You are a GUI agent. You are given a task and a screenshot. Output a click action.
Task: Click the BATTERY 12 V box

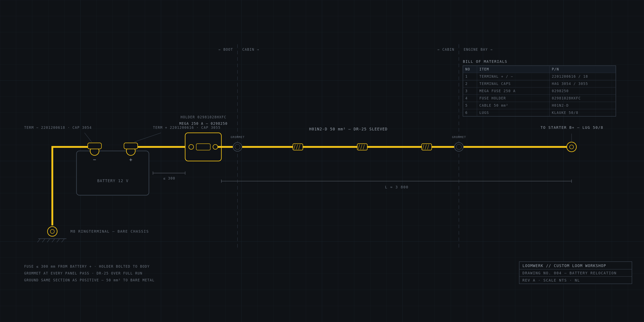coord(113,173)
